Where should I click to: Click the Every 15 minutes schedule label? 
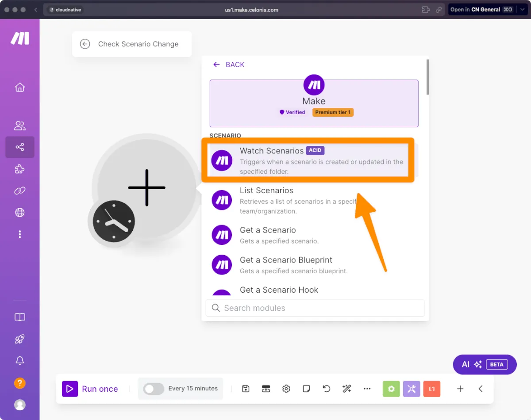193,389
